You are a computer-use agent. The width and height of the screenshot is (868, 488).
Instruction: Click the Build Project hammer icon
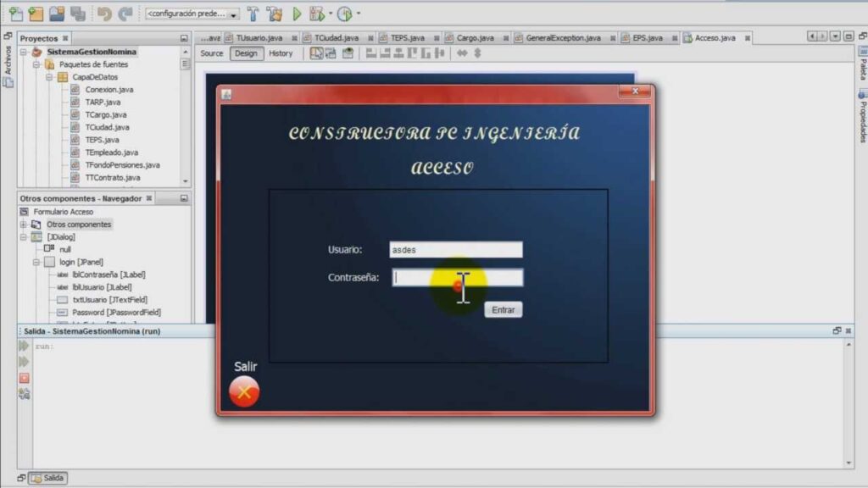[x=253, y=14]
